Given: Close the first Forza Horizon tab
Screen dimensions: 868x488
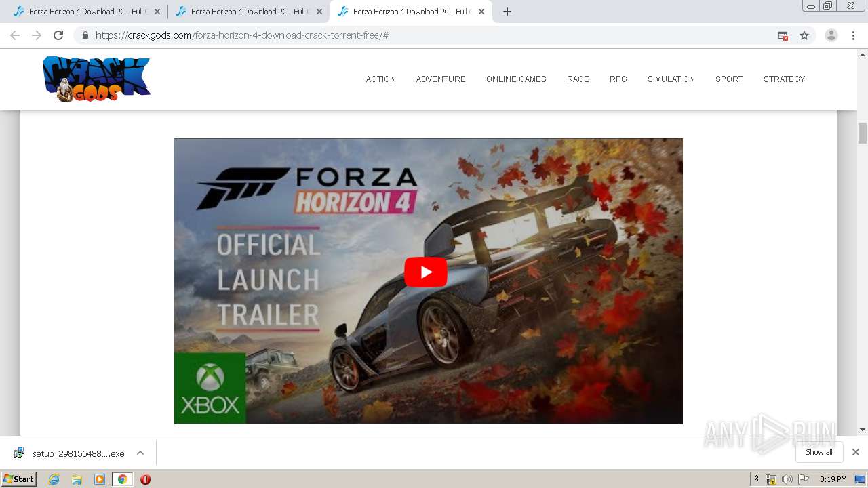Looking at the screenshot, I should point(157,12).
